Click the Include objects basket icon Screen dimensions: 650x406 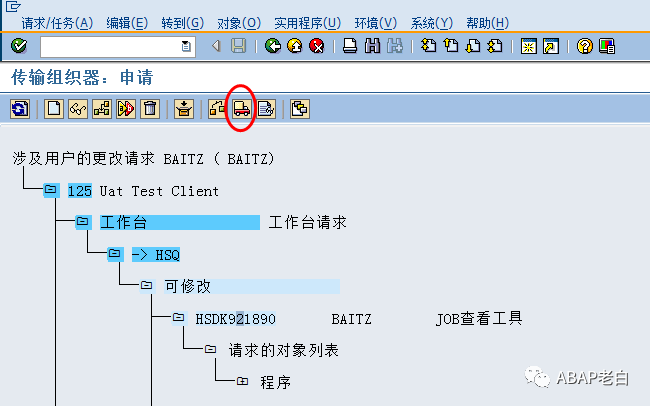point(184,109)
